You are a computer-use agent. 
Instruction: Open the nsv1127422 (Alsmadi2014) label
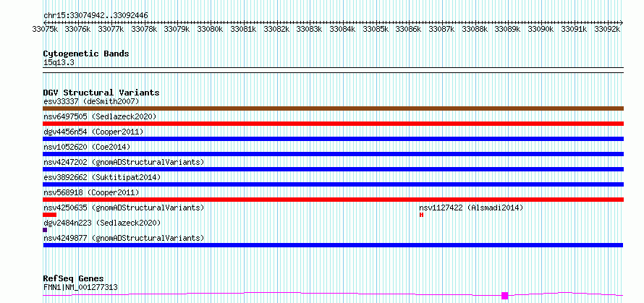coord(471,208)
